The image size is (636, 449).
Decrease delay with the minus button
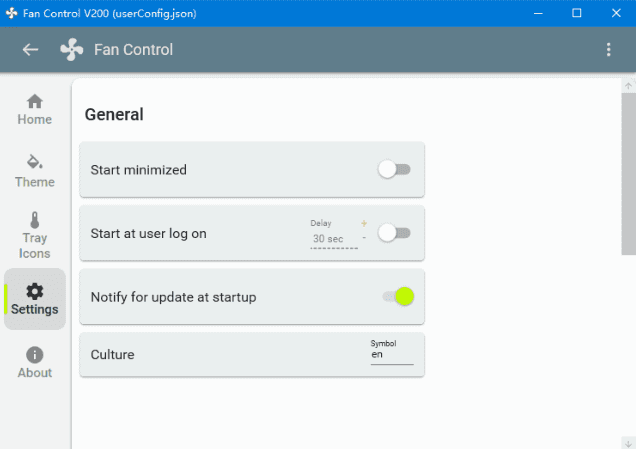(364, 238)
